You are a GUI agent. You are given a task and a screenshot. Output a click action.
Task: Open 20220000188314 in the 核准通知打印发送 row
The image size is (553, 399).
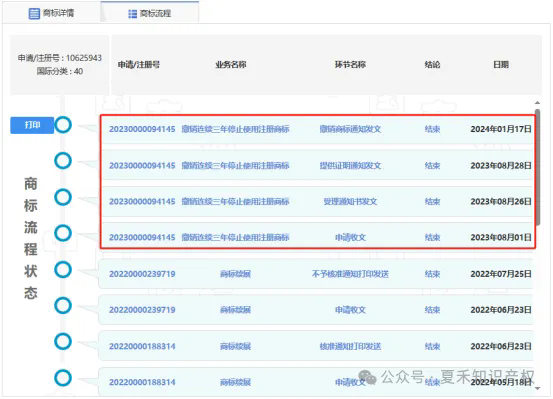(x=142, y=346)
